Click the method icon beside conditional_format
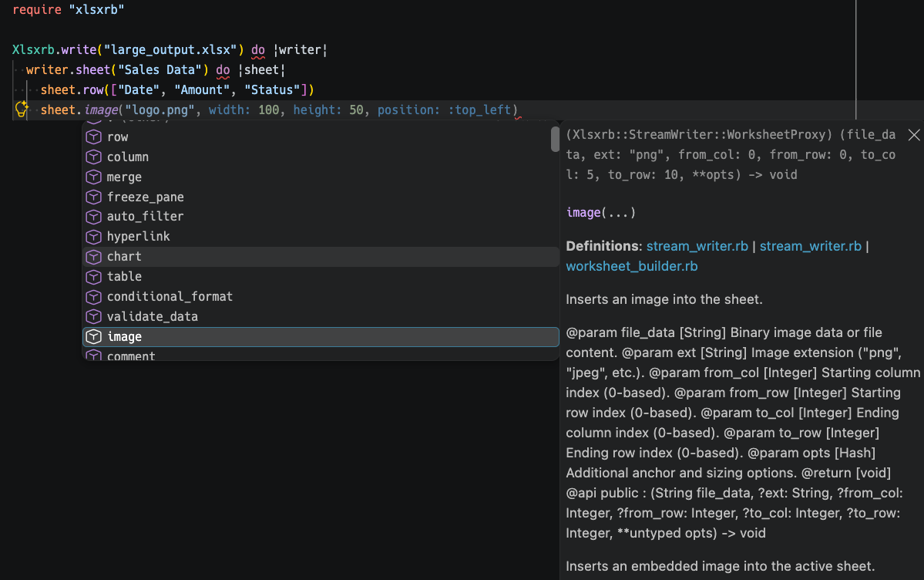This screenshot has height=580, width=924. pyautogui.click(x=94, y=297)
